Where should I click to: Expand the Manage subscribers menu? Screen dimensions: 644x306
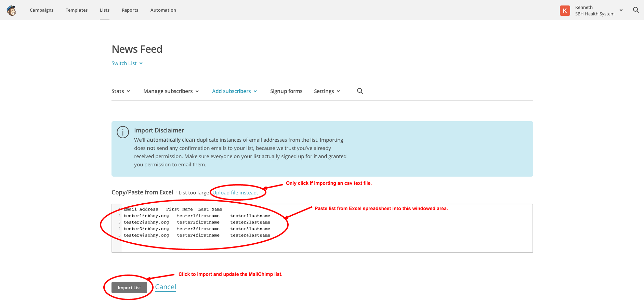[171, 91]
